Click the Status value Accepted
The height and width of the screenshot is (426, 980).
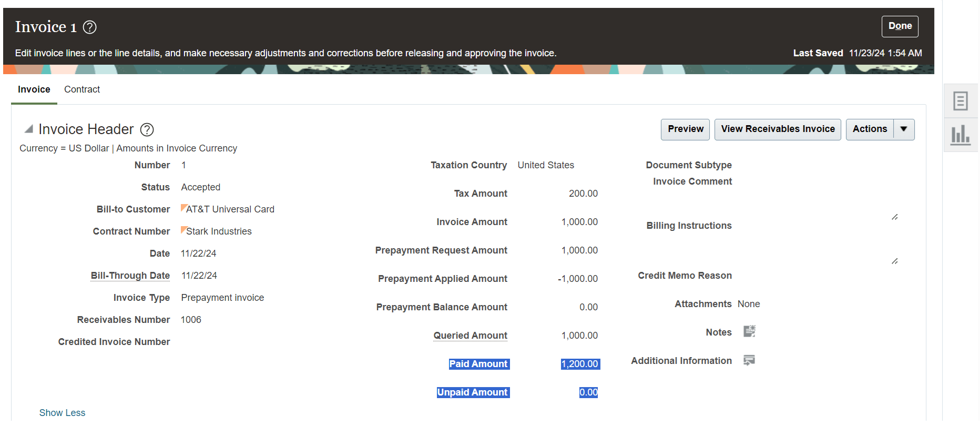(201, 187)
